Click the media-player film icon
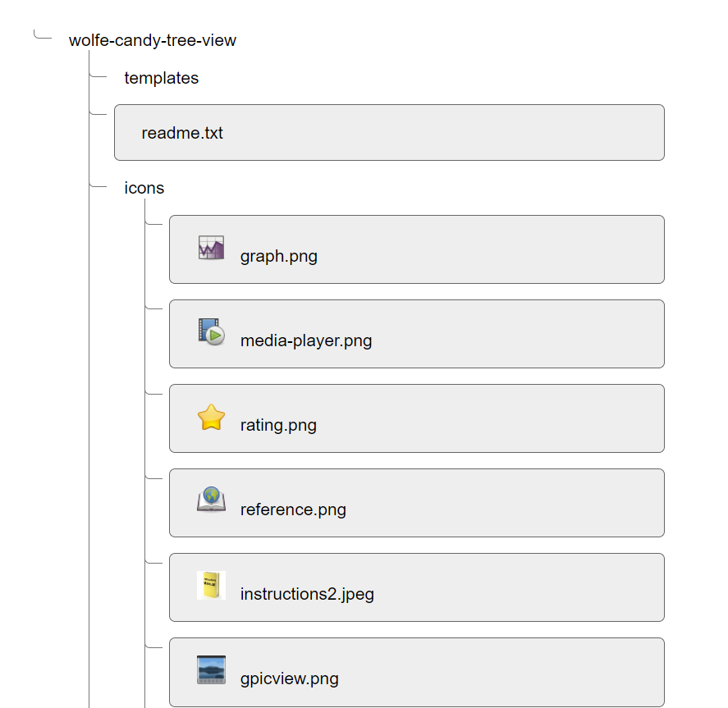Viewport: 728px width, 708px height. [x=211, y=331]
